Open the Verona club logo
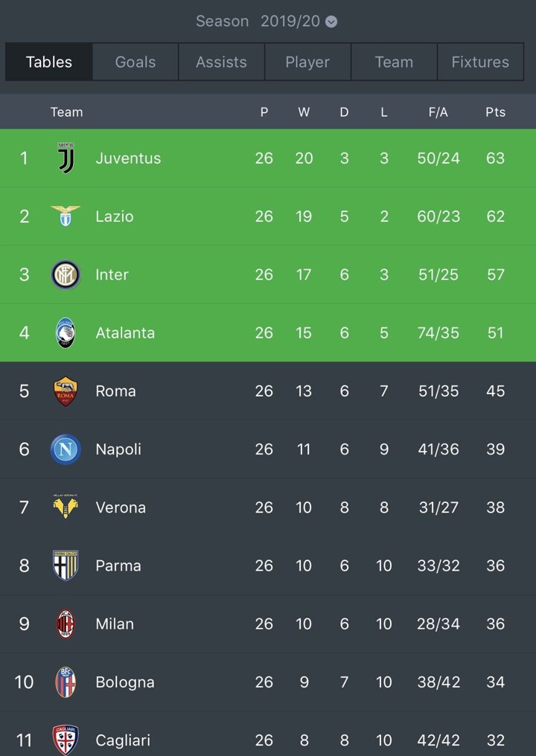 [x=66, y=506]
